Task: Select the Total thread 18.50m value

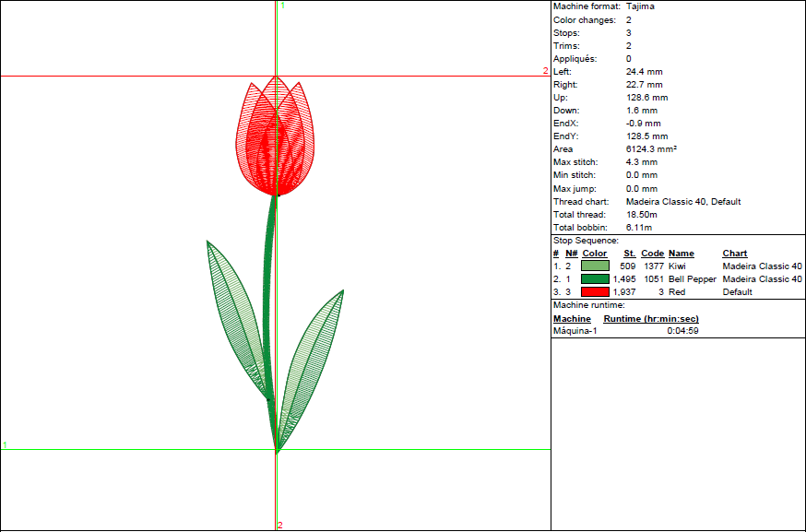Action: [640, 214]
